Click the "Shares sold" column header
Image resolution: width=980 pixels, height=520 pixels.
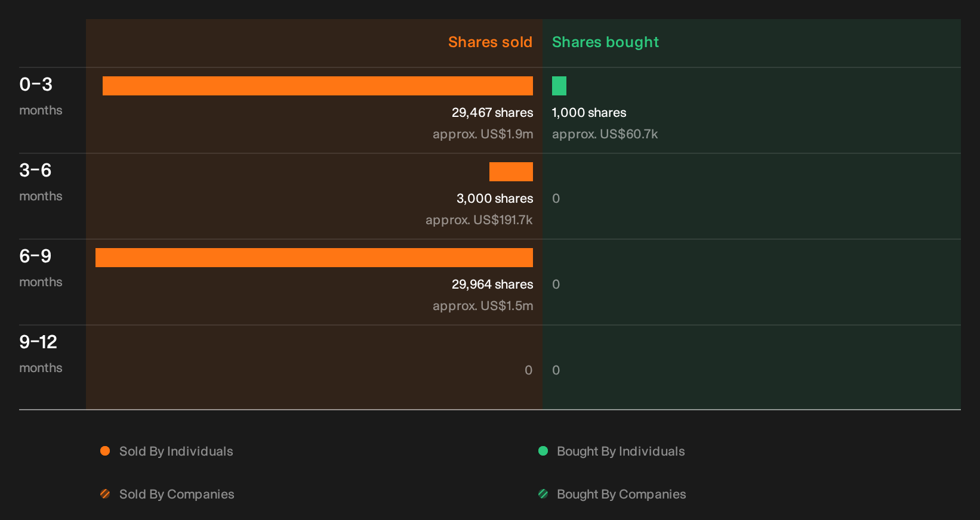point(490,42)
